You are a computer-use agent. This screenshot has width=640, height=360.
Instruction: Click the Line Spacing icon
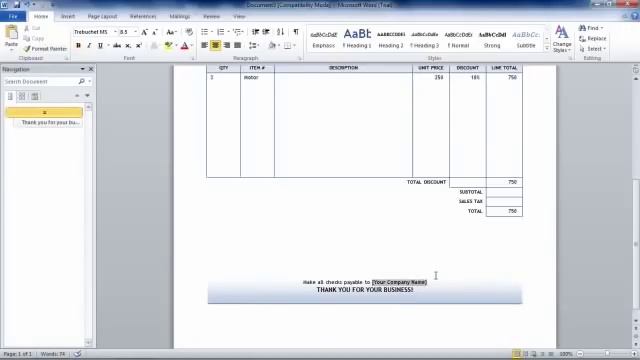253,45
